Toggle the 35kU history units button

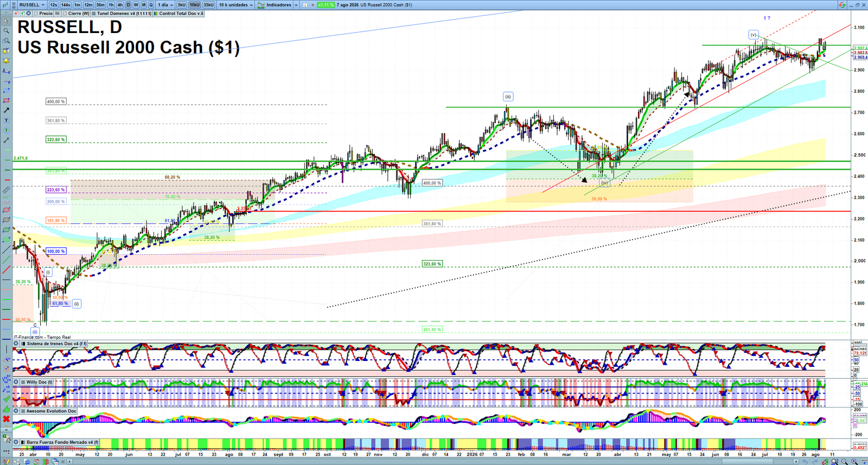tap(208, 5)
